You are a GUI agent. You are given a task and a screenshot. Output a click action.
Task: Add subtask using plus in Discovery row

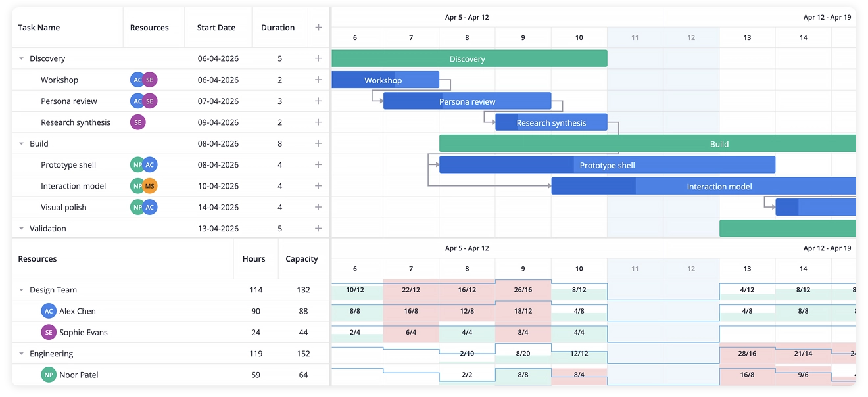coord(318,58)
